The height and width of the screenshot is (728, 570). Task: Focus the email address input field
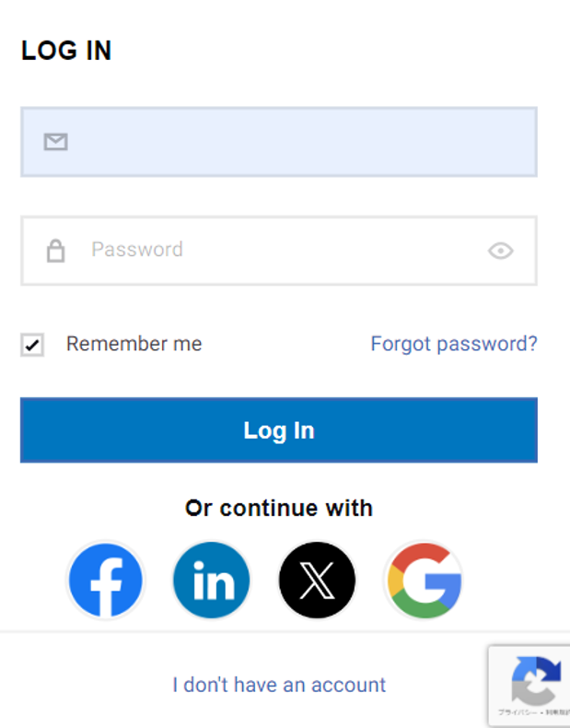point(295,142)
